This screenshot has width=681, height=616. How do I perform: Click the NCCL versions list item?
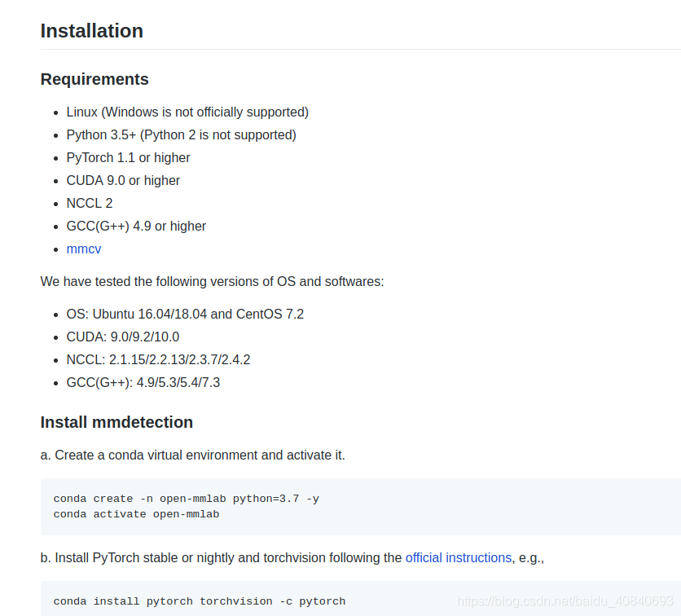click(x=158, y=359)
